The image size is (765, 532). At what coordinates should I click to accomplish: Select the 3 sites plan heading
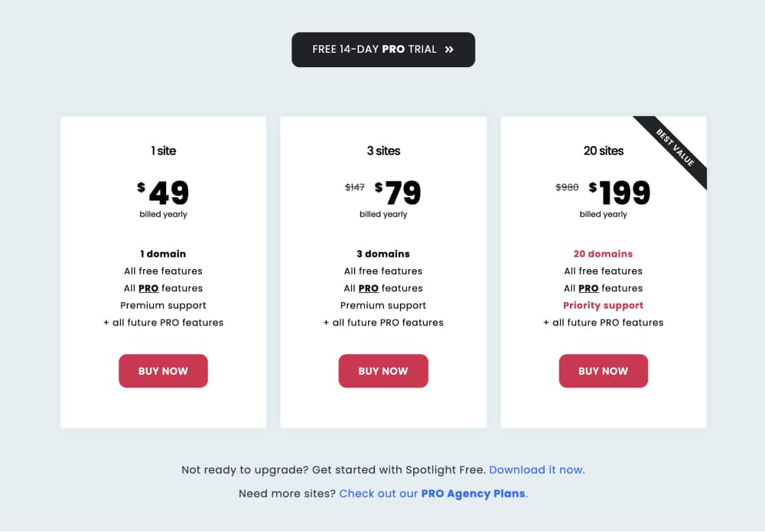tap(383, 151)
